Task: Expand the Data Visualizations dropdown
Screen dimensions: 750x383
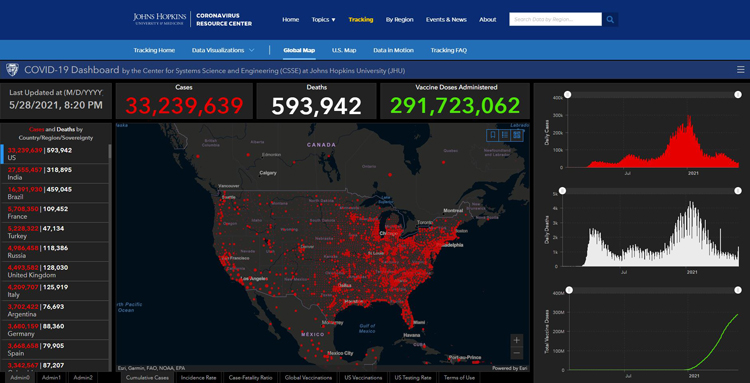Action: (223, 50)
